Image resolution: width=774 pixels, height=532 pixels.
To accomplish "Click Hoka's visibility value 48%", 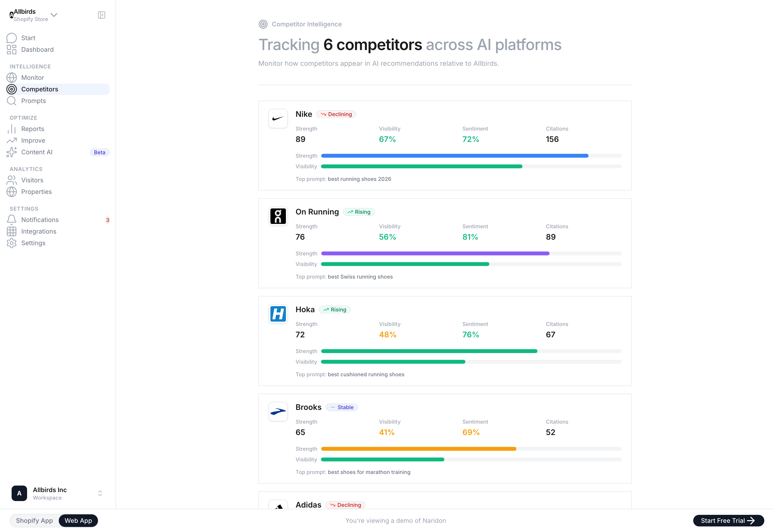I will (387, 335).
